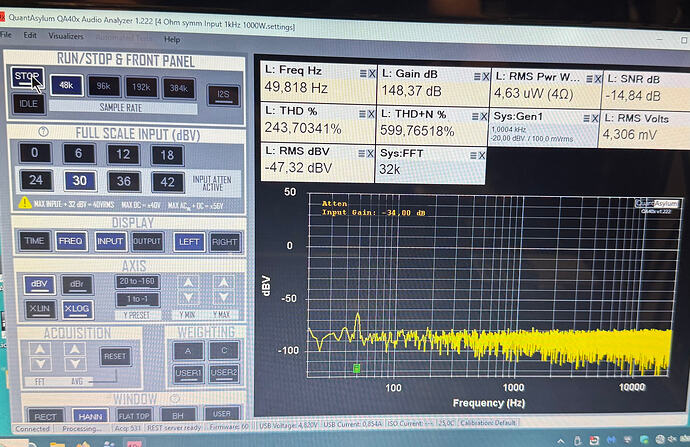Enable USER1 weighting
Image resolution: width=690 pixels, height=447 pixels.
click(x=189, y=374)
